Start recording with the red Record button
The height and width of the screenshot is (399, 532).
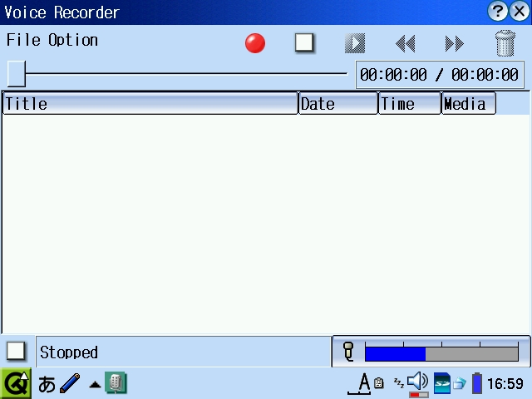pos(255,43)
